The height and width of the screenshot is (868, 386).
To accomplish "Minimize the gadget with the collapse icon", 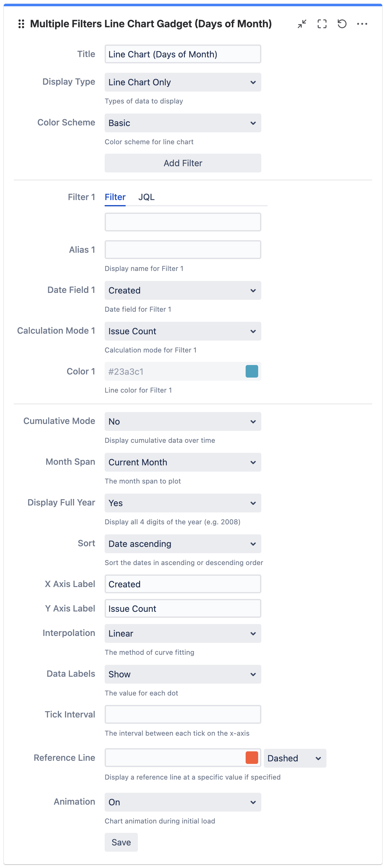I will (302, 24).
